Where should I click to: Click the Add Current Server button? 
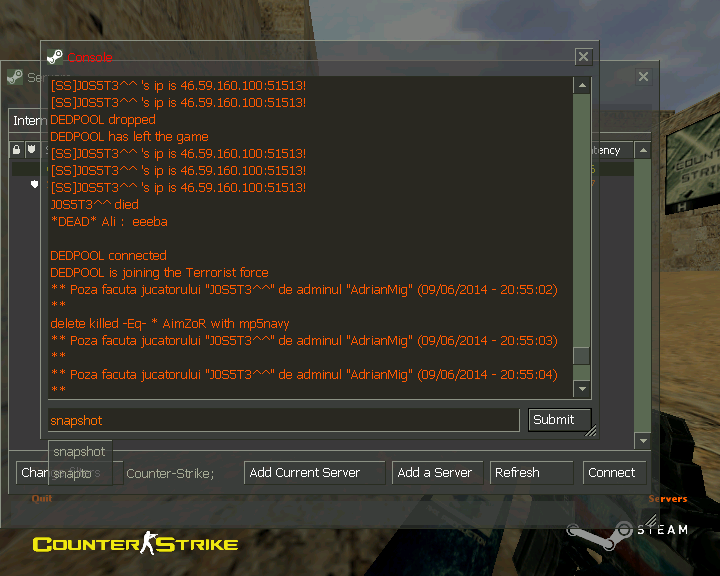315,473
